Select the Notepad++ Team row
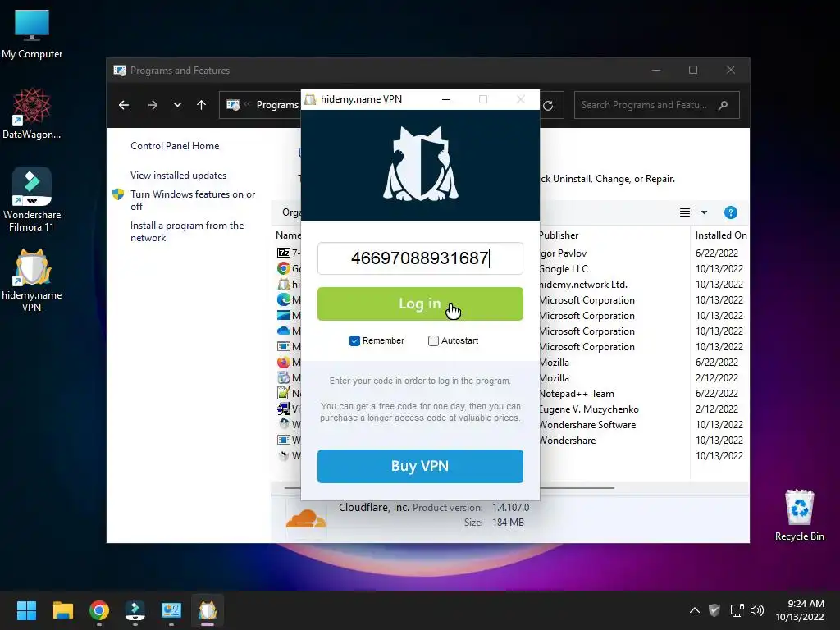 (x=512, y=393)
